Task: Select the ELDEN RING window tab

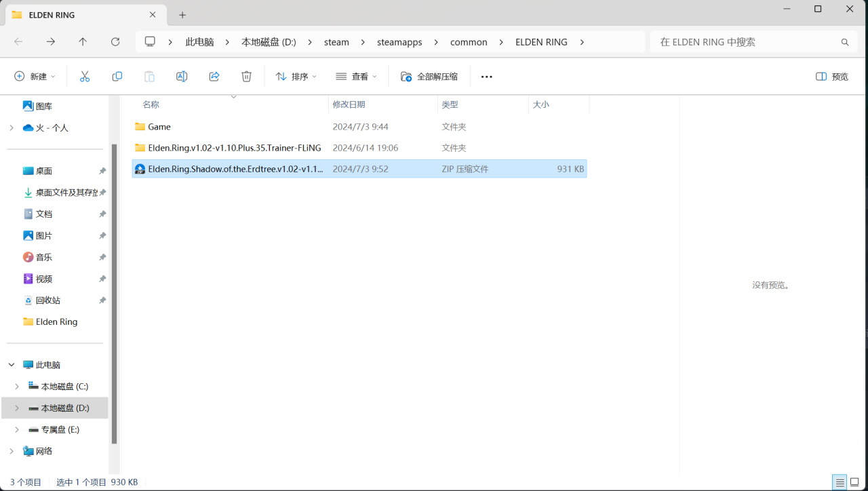Action: pyautogui.click(x=85, y=15)
